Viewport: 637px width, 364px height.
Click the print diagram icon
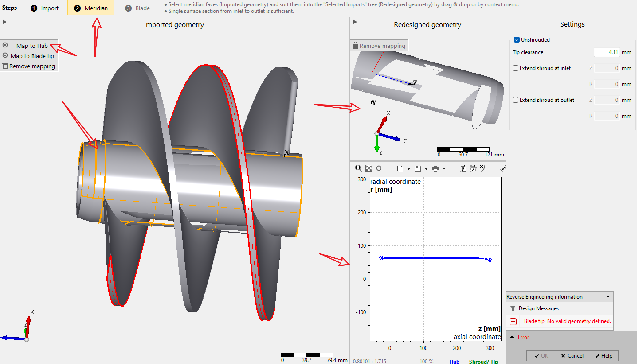pos(435,169)
